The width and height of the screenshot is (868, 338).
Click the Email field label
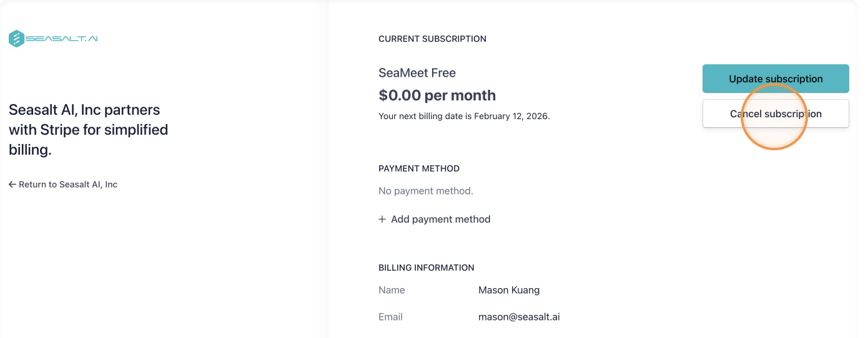[x=390, y=317]
